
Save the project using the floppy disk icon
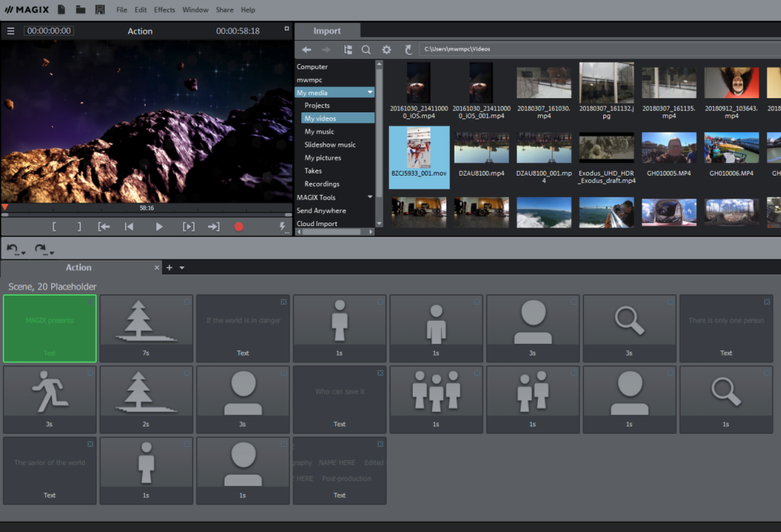pos(100,9)
